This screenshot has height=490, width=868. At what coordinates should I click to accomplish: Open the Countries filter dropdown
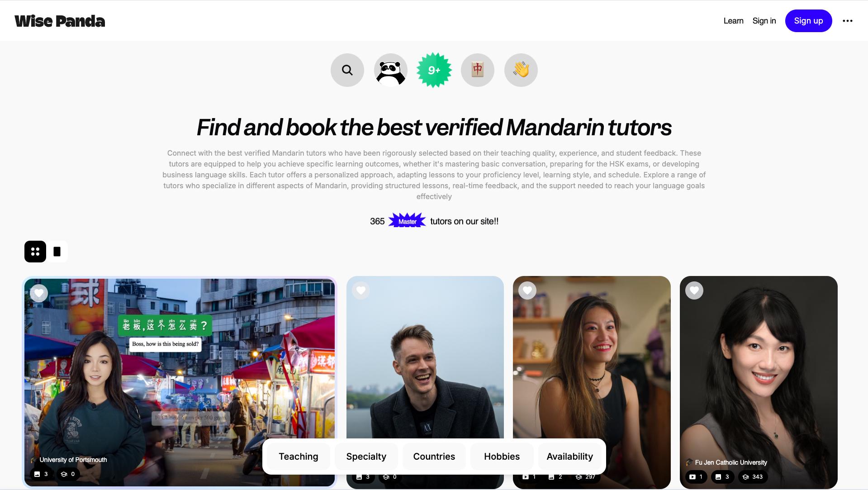[x=434, y=457]
